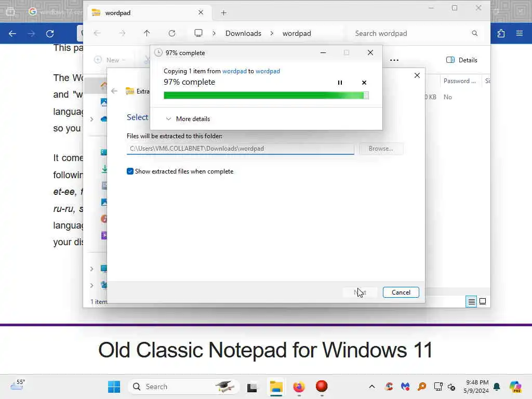The image size is (532, 399).
Task: Open the Copilot preview icon
Action: [515, 387]
